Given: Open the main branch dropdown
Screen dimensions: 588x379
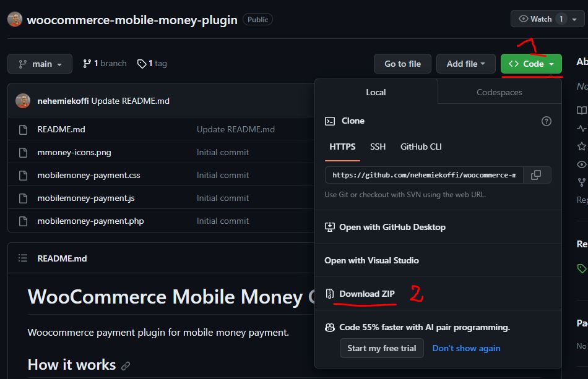Looking at the screenshot, I should 40,64.
